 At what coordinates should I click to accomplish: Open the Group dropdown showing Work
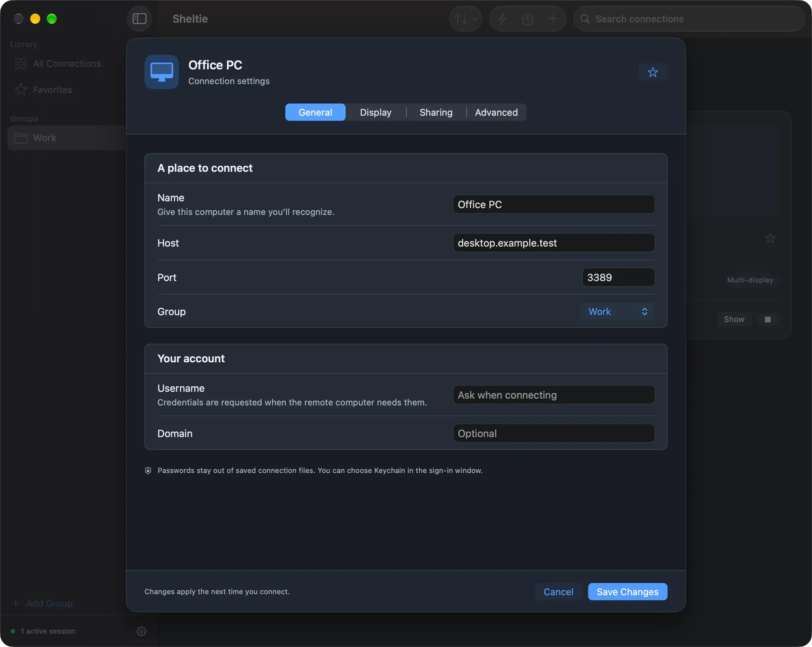(x=617, y=312)
